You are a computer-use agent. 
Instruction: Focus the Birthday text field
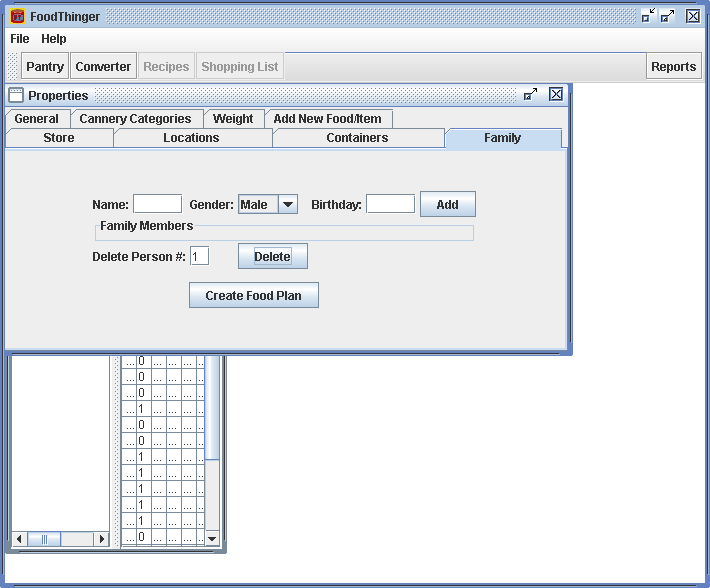(390, 204)
